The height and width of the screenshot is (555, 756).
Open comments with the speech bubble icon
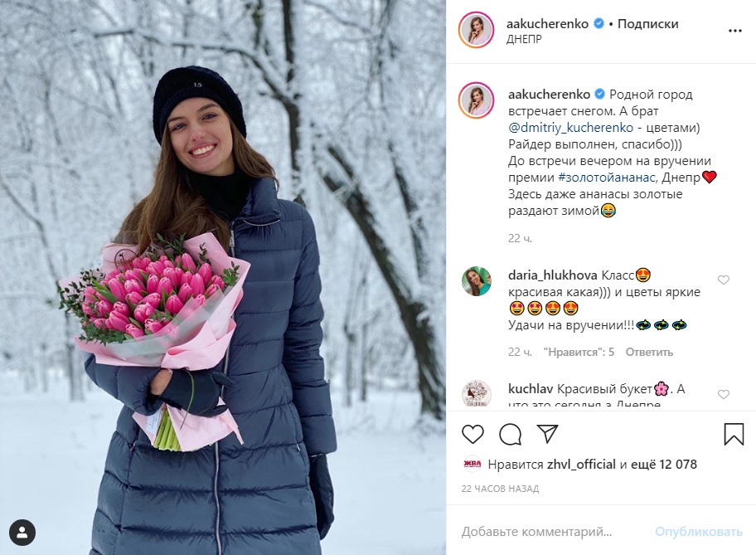[x=510, y=434]
